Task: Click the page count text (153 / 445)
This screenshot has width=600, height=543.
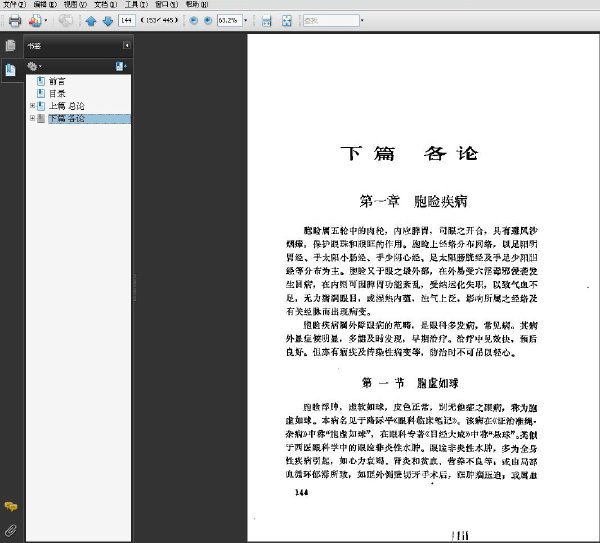Action: pyautogui.click(x=160, y=20)
